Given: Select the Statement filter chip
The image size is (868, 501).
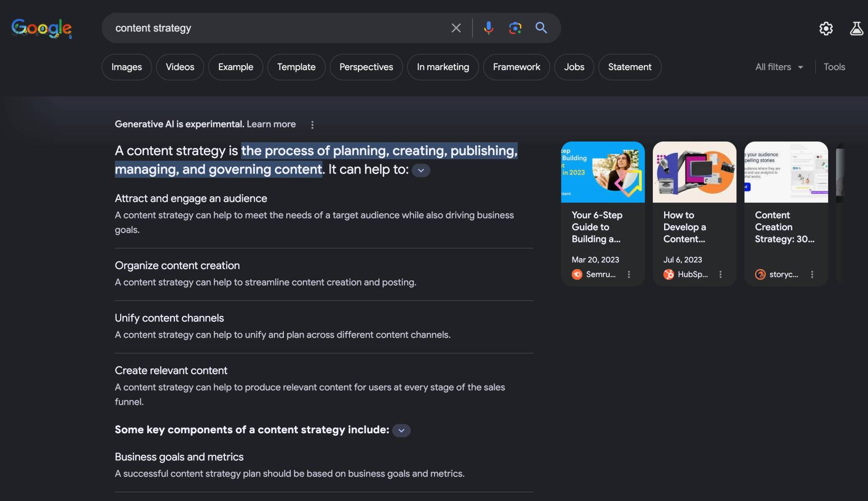Looking at the screenshot, I should [x=630, y=67].
